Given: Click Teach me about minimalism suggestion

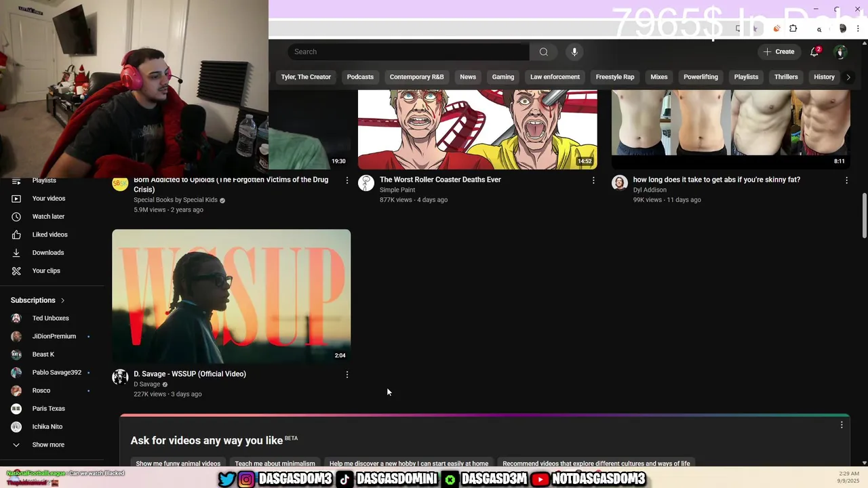Looking at the screenshot, I should click(x=275, y=463).
